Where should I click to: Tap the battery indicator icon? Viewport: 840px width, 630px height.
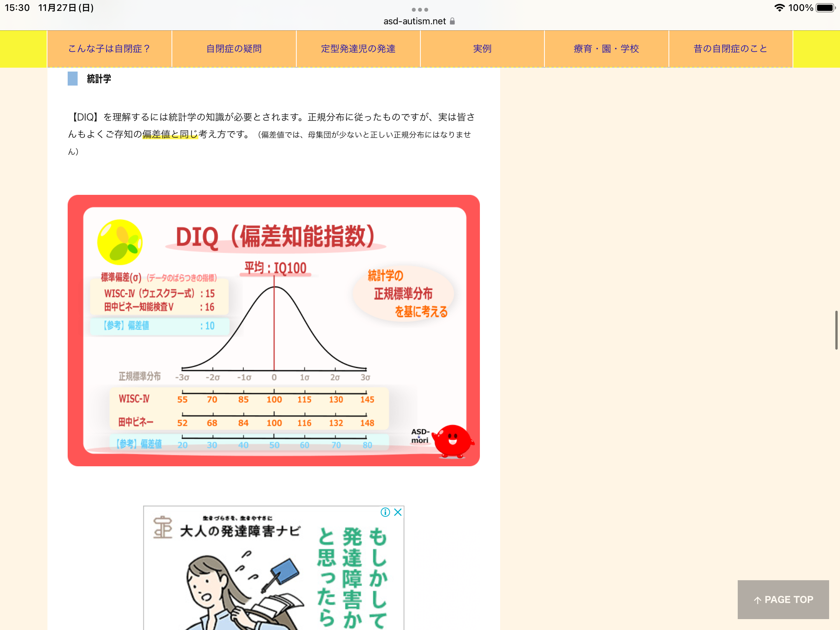pyautogui.click(x=825, y=8)
